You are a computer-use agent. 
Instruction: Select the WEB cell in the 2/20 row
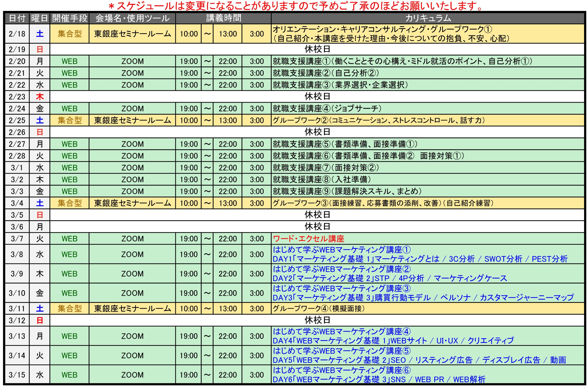pyautogui.click(x=69, y=61)
